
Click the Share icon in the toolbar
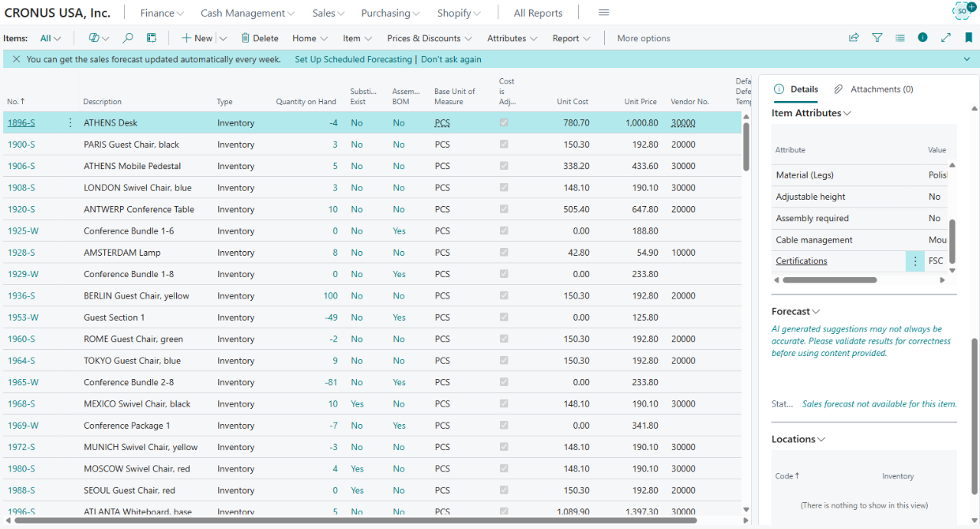(x=854, y=38)
